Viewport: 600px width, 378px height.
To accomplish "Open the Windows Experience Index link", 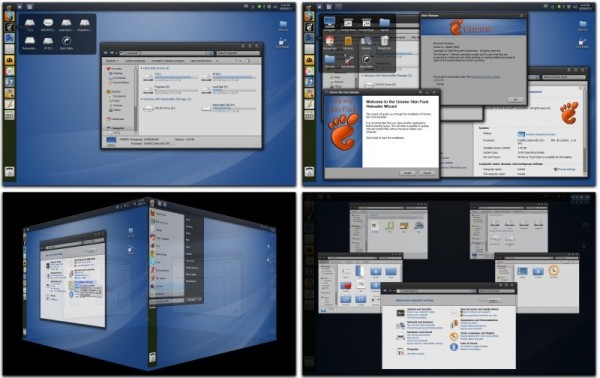I will coord(541,134).
